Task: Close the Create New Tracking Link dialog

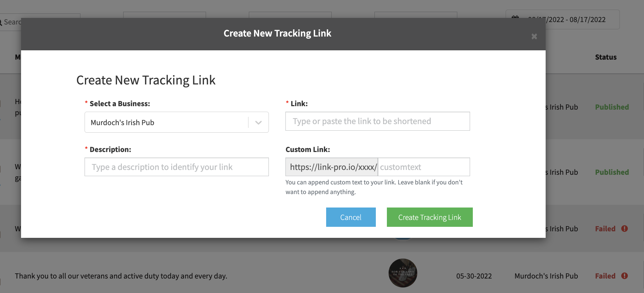Action: click(x=534, y=37)
